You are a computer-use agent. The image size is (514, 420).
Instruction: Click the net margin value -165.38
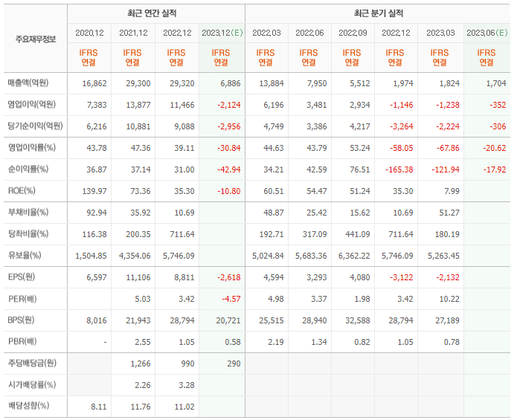(x=399, y=169)
